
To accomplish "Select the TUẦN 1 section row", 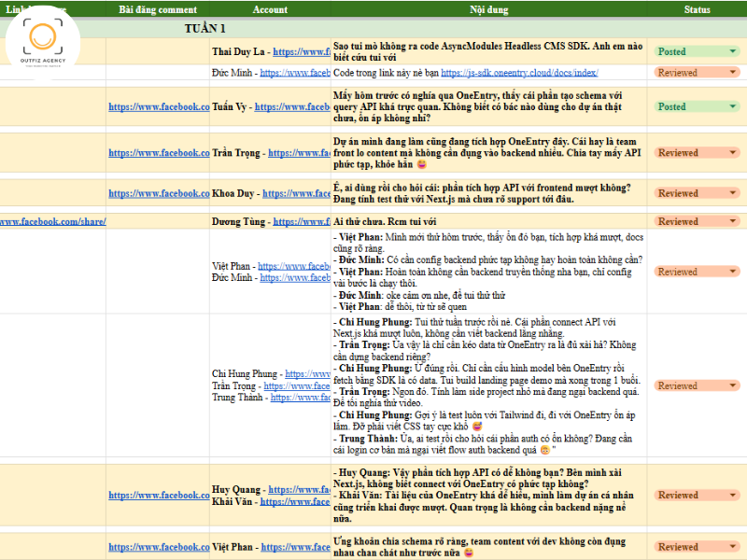I will coord(204,29).
